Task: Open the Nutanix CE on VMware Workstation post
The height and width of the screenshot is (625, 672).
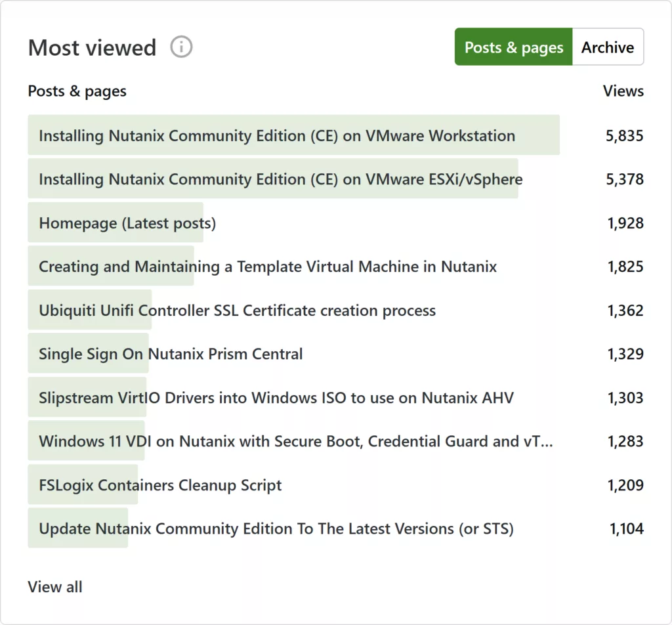Action: [276, 136]
